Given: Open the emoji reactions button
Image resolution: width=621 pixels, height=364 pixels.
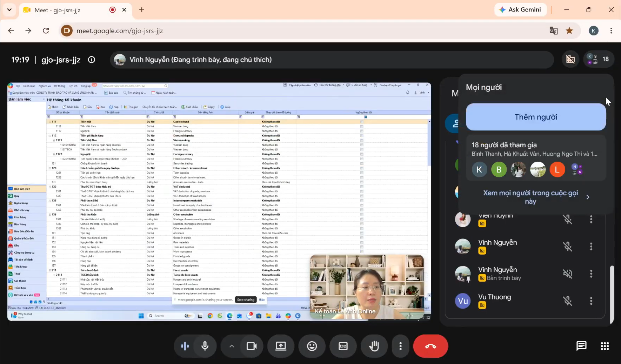Looking at the screenshot, I should (x=312, y=346).
